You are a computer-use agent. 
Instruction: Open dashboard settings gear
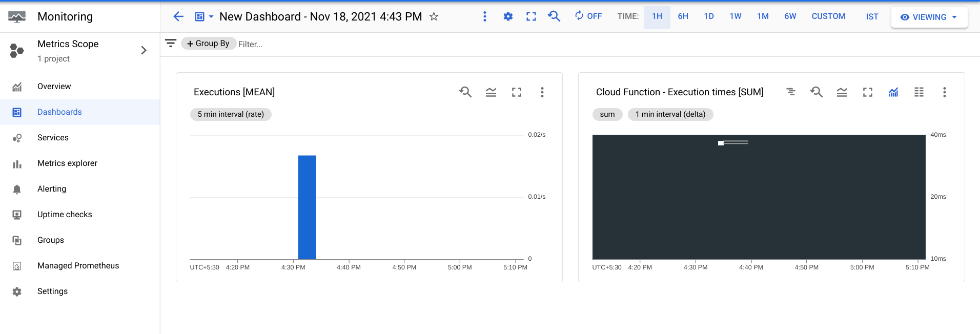click(x=508, y=16)
